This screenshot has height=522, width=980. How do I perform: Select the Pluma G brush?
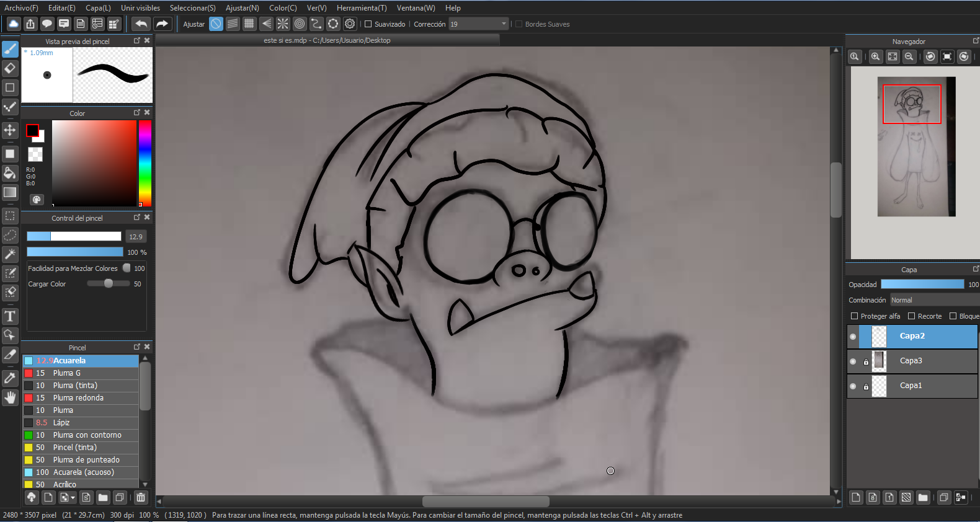click(x=81, y=373)
